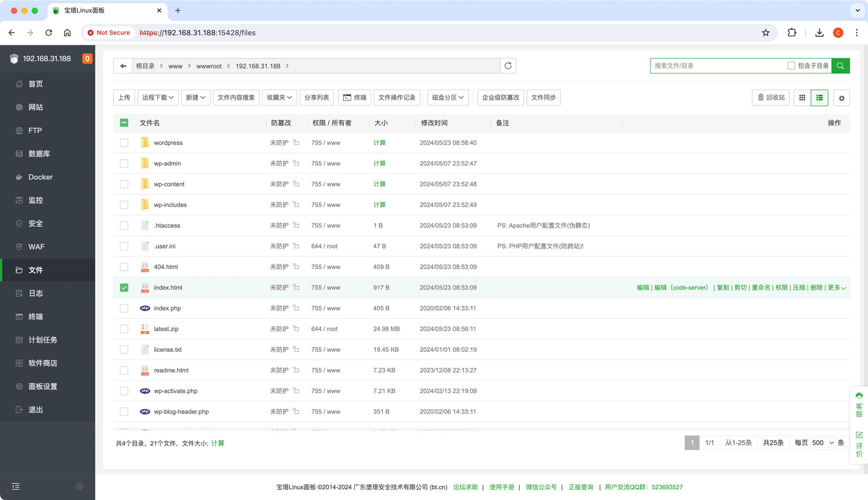Check the latest.zip row checkbox

coord(124,329)
